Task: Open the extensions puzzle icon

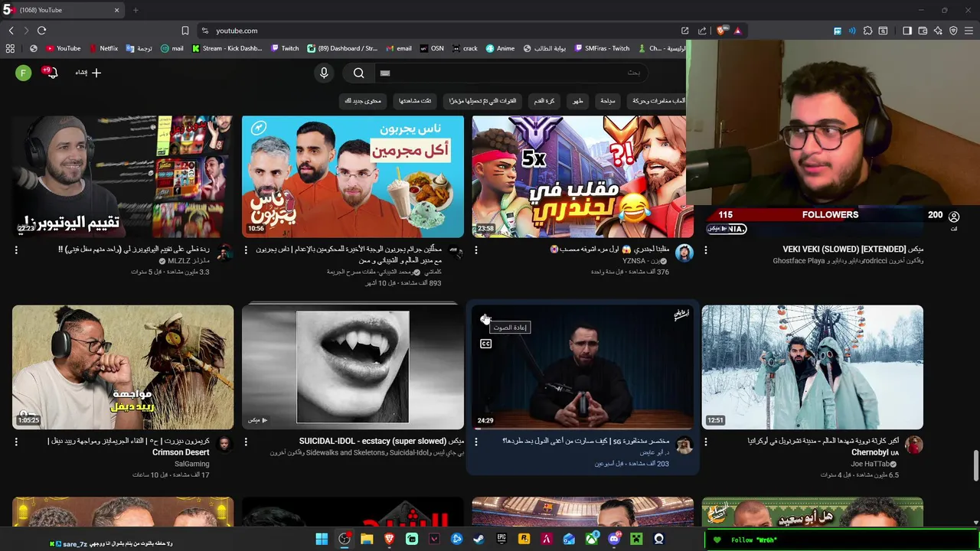Action: click(x=867, y=31)
